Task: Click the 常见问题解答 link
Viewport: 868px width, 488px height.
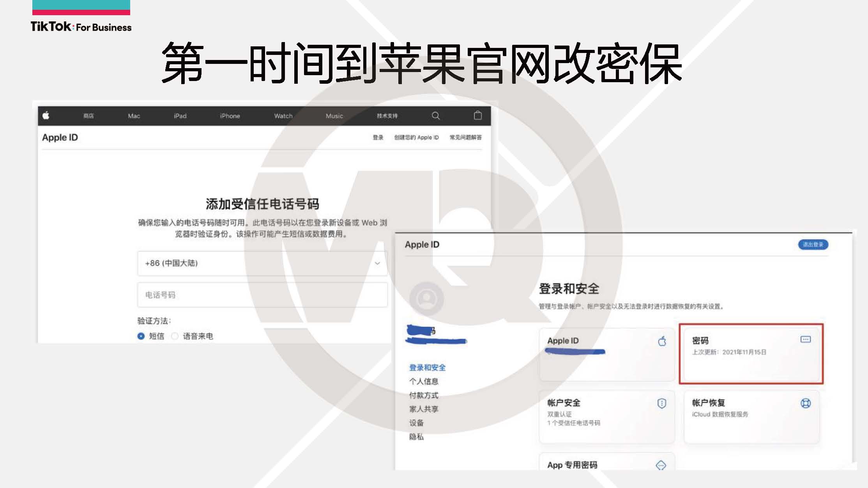Action: point(465,137)
